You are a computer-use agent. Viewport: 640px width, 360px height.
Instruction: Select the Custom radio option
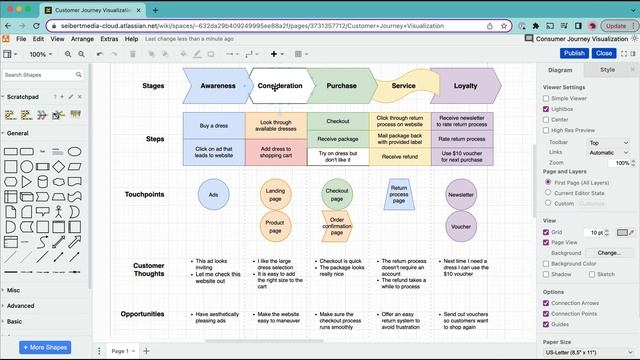(x=548, y=203)
